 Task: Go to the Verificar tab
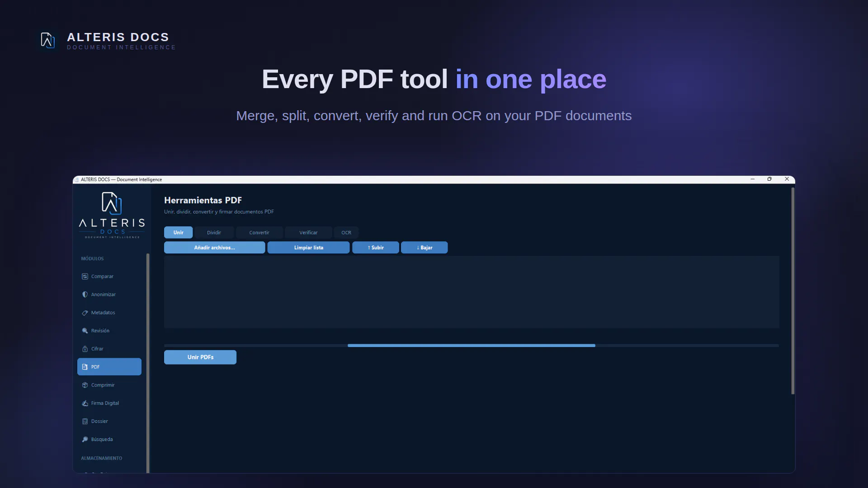(308, 232)
